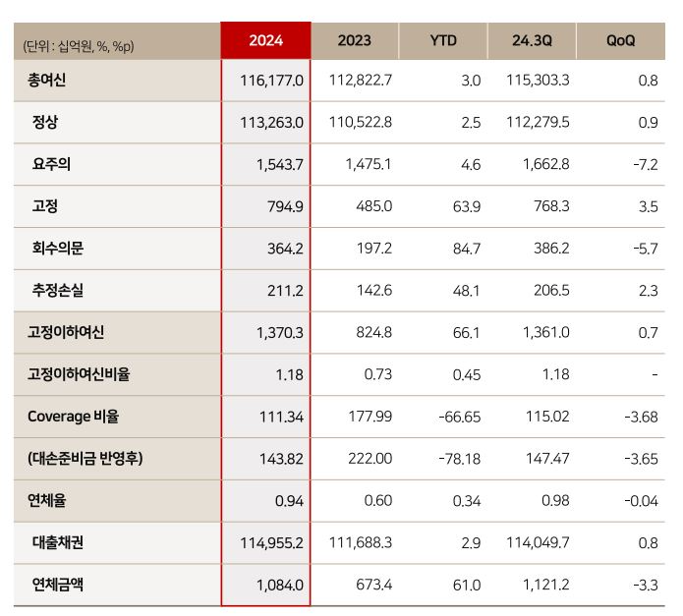Click the 2024 총여신 value 116,177.0

(271, 81)
